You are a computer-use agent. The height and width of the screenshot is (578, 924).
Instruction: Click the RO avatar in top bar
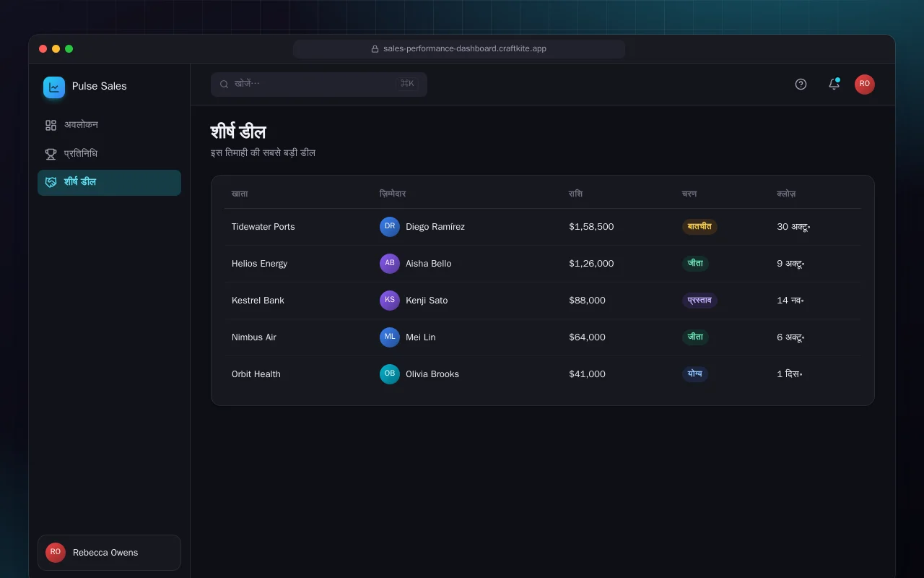[x=865, y=84]
